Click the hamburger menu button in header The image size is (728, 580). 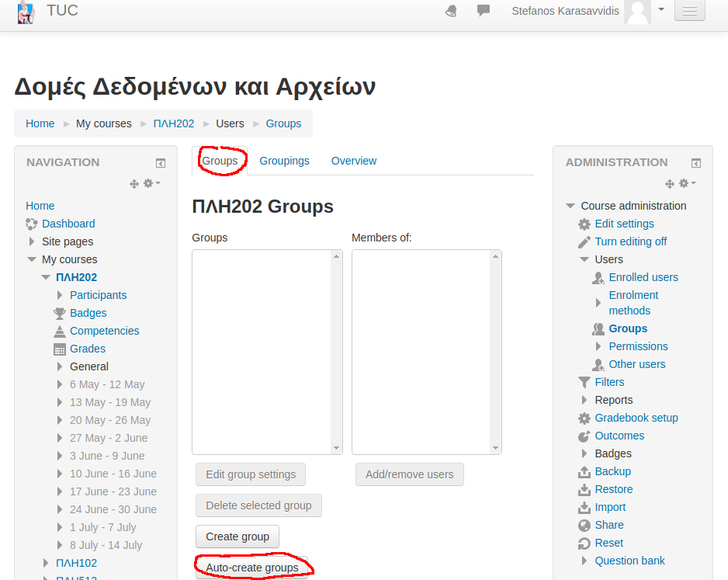(690, 11)
